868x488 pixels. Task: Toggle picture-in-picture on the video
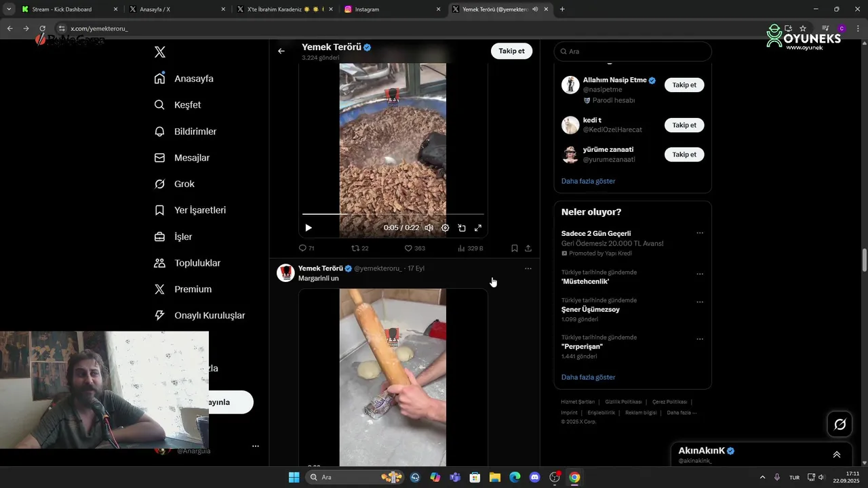tap(462, 228)
